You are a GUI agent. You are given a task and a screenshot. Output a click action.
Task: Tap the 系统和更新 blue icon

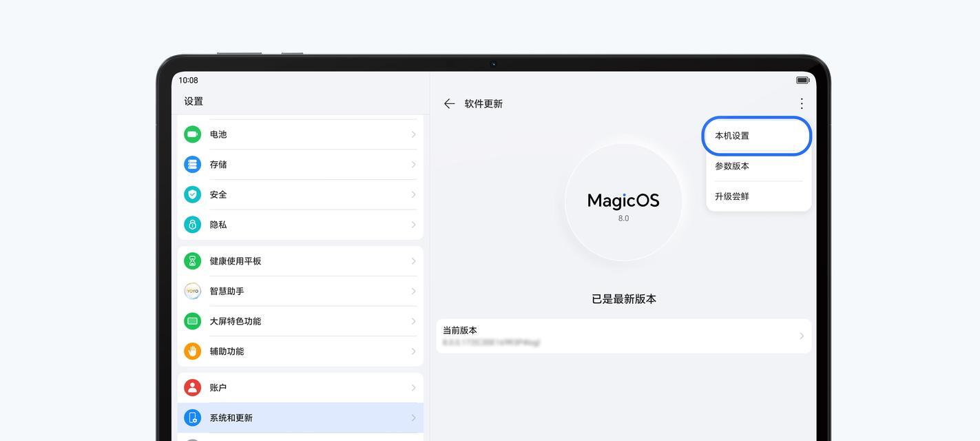point(192,418)
